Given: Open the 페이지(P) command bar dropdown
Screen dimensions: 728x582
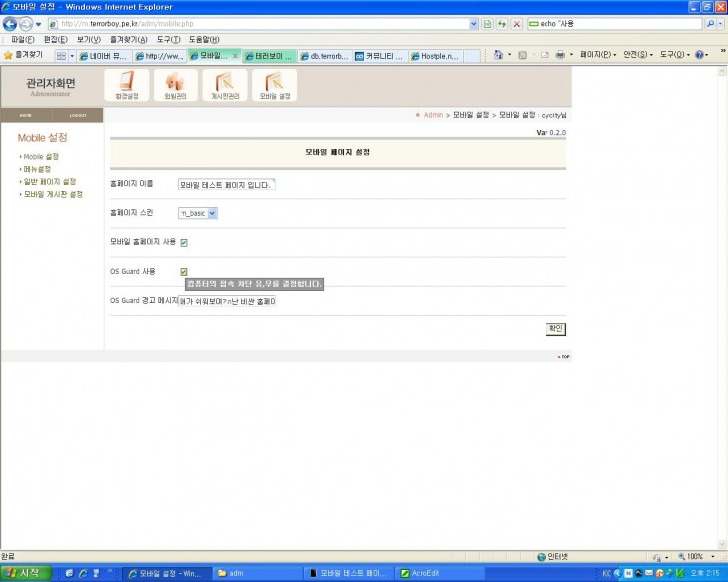Looking at the screenshot, I should coord(598,55).
